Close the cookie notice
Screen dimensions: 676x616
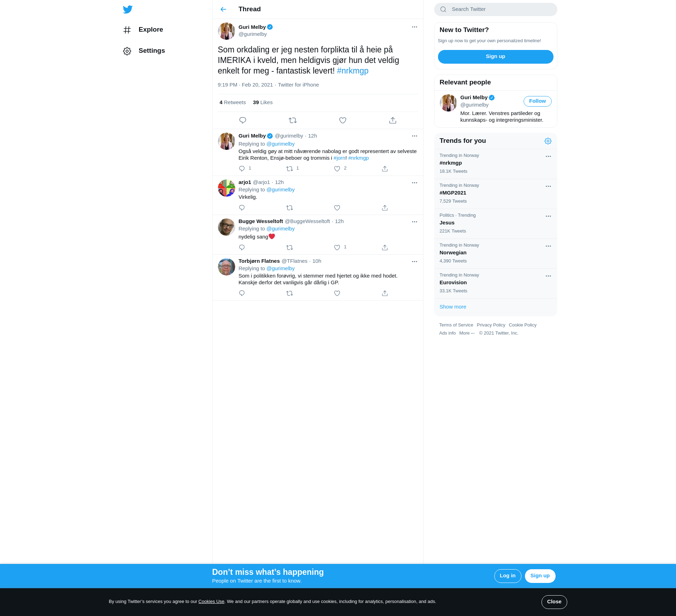point(554,602)
